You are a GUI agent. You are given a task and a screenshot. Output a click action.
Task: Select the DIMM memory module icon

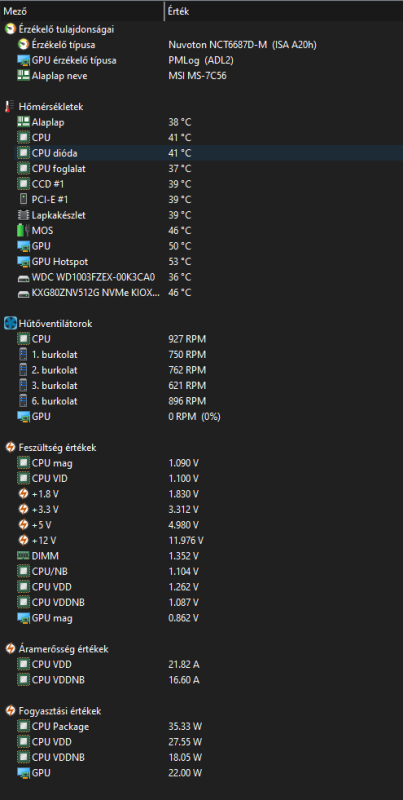coord(23,556)
